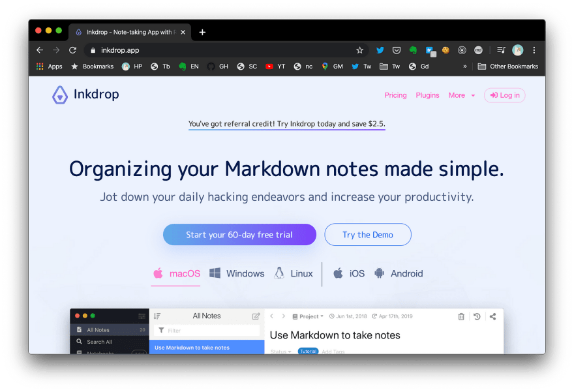This screenshot has height=392, width=574.
Task: Open the Other Bookmarks folder
Action: pos(508,67)
